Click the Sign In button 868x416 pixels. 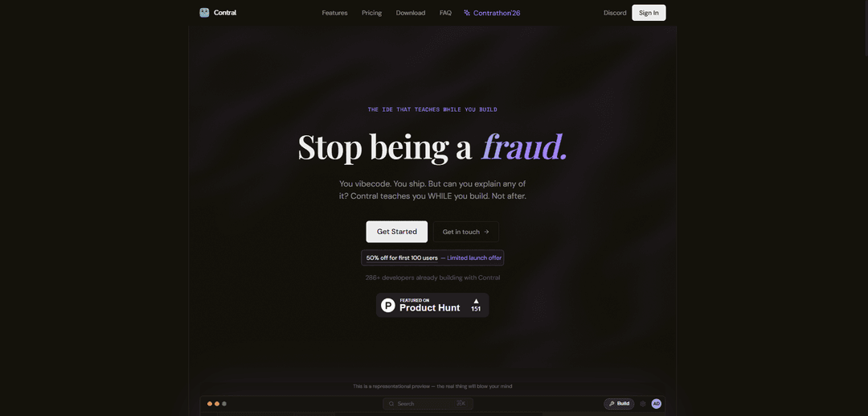pos(649,13)
